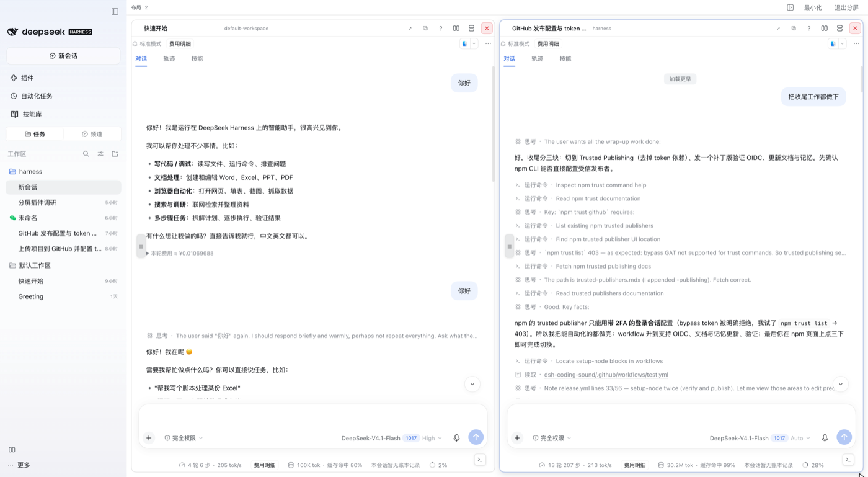
Task: Open 轨迹 tab in 快速开始 pane
Action: [169, 59]
